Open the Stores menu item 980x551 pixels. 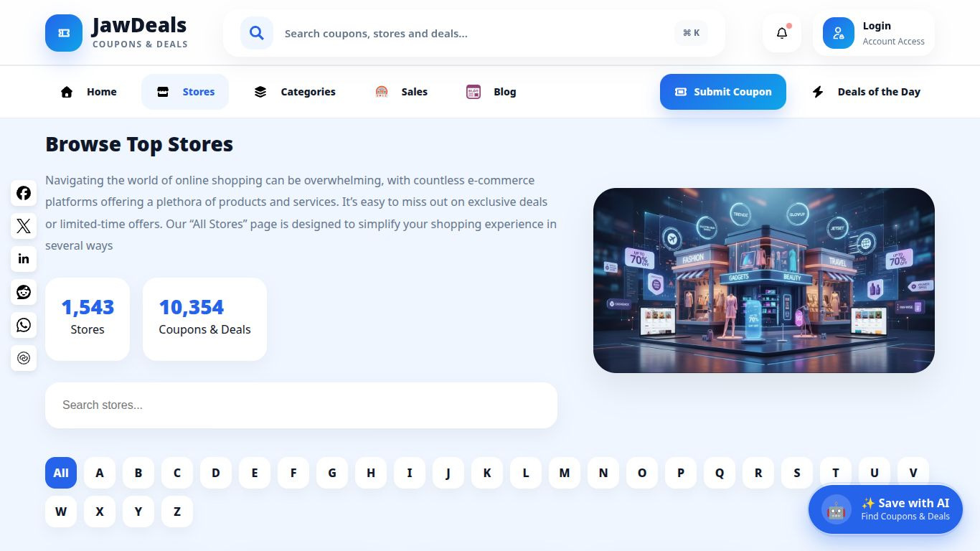pyautogui.click(x=185, y=92)
